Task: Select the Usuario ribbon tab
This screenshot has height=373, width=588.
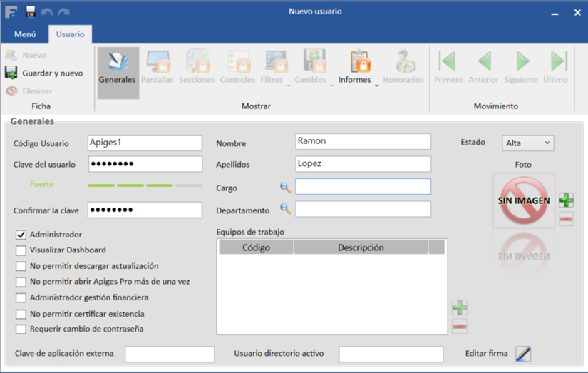Action: [x=70, y=34]
